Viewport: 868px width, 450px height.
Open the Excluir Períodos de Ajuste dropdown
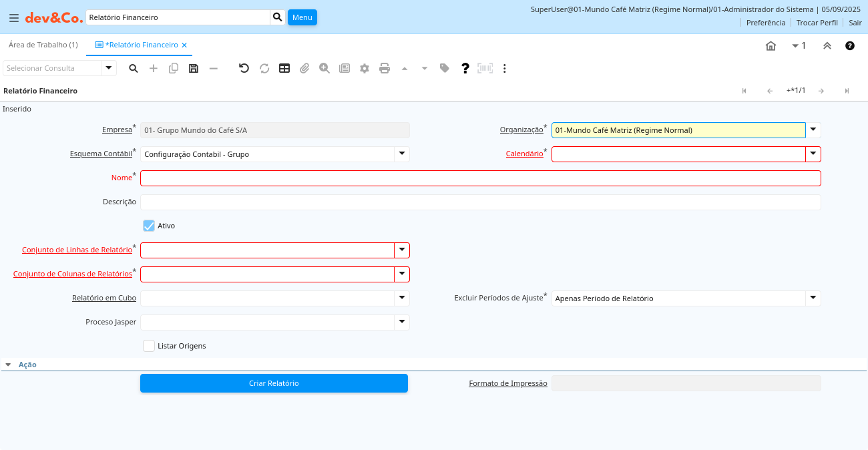click(x=813, y=298)
